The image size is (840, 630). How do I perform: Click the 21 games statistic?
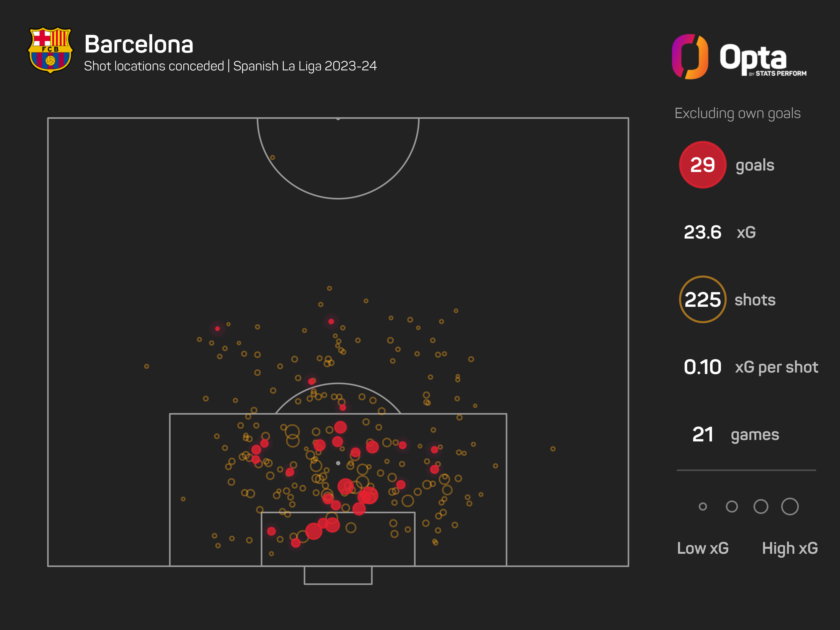[702, 434]
